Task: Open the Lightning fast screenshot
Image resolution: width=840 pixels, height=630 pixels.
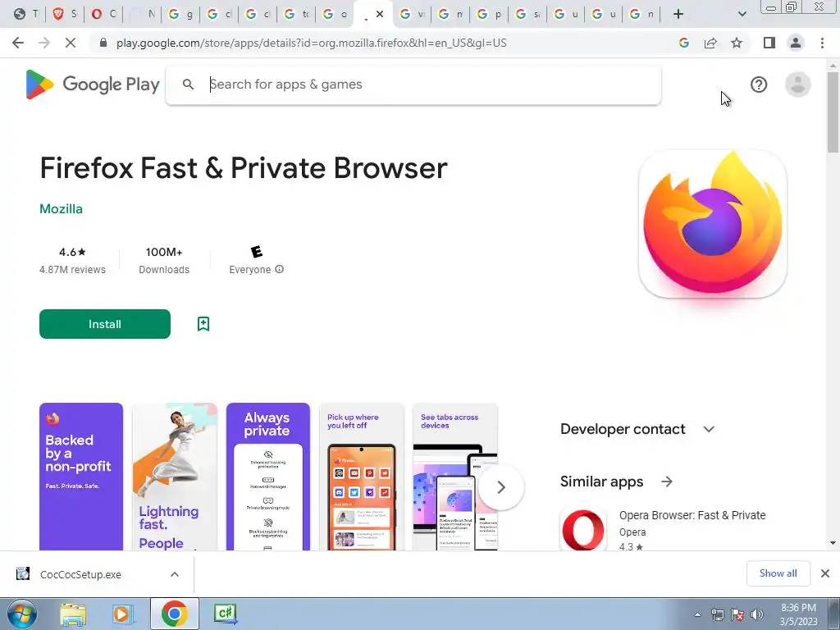Action: [175, 477]
